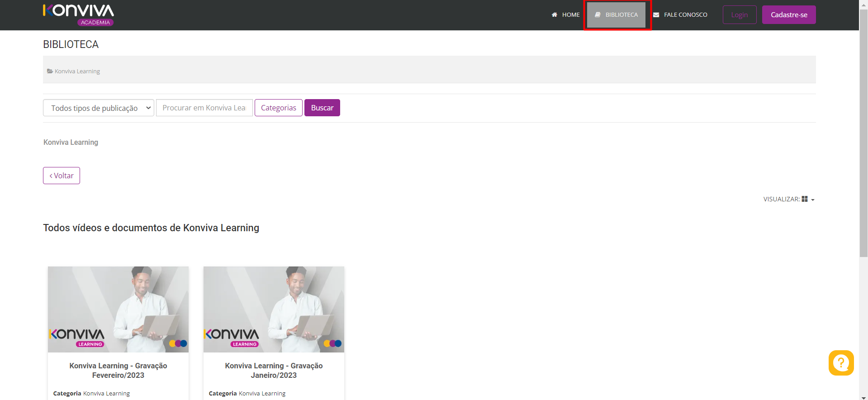Click the page's vertical scrollbar
Image resolution: width=868 pixels, height=400 pixels.
pos(863,136)
